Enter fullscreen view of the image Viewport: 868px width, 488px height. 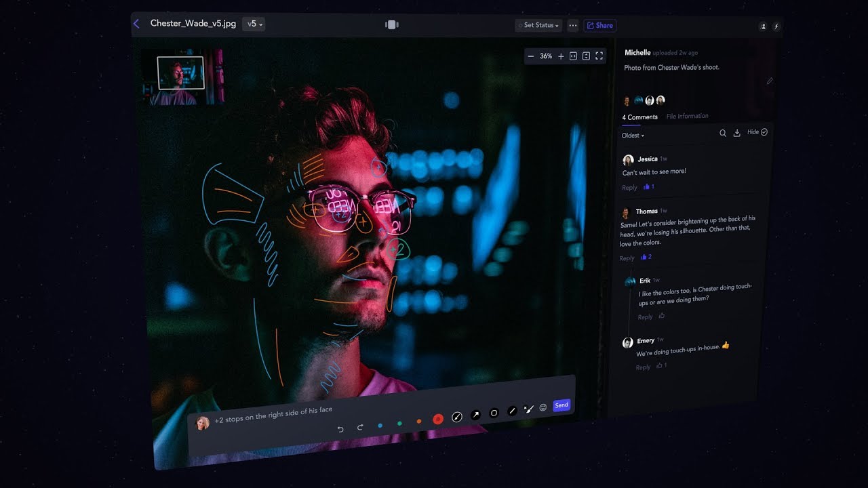(599, 56)
